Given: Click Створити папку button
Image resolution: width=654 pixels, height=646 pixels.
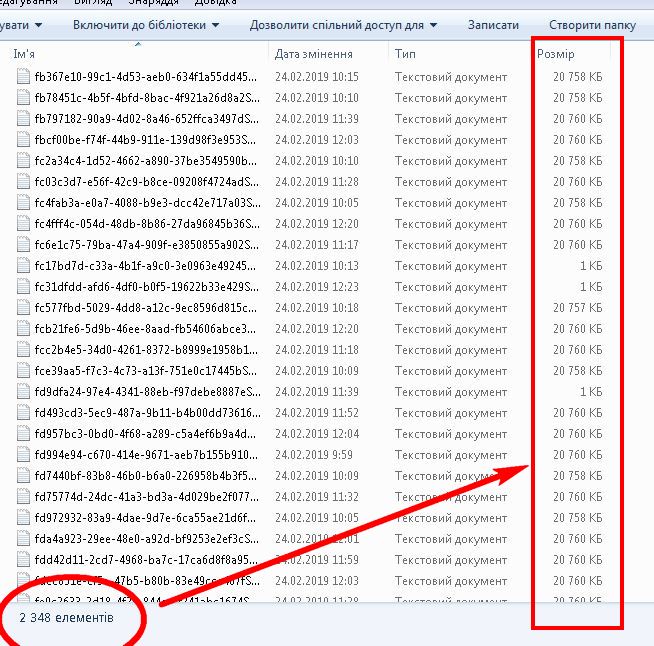Looking at the screenshot, I should [x=592, y=25].
